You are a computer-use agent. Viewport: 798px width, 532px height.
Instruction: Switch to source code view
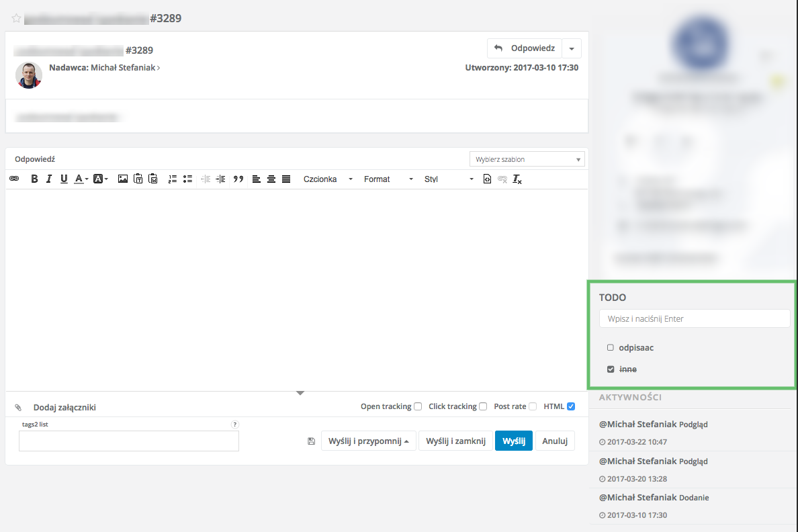tap(487, 179)
